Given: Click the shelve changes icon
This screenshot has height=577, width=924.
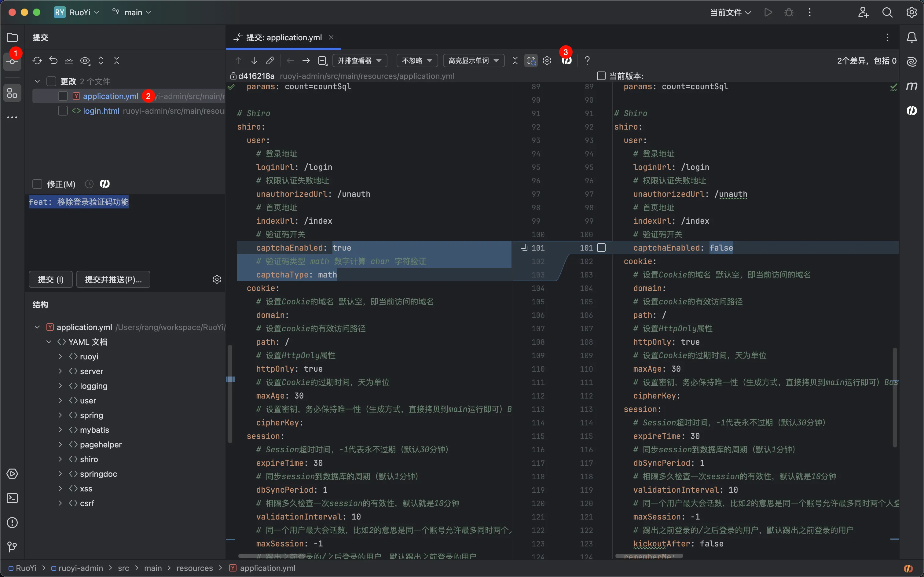Looking at the screenshot, I should click(69, 61).
